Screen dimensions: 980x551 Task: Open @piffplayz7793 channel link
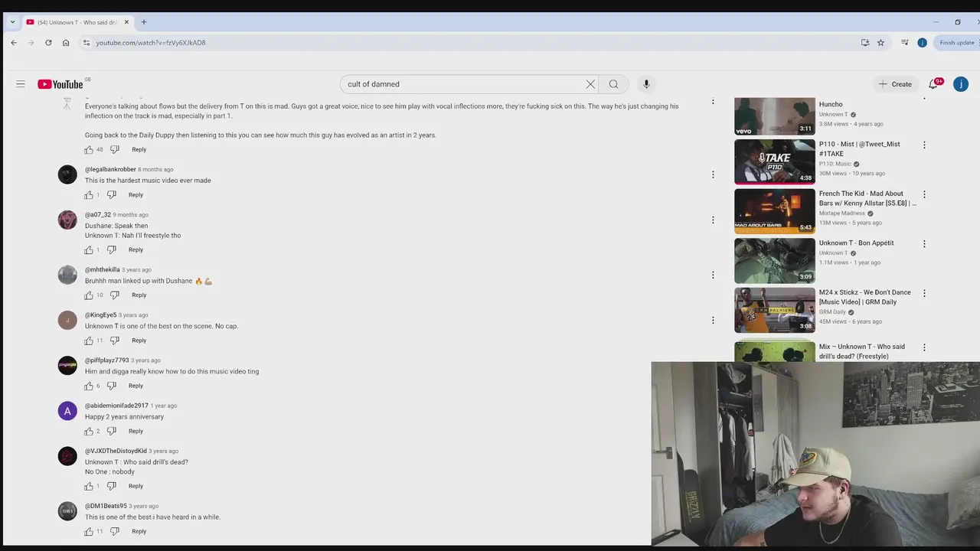click(x=106, y=360)
